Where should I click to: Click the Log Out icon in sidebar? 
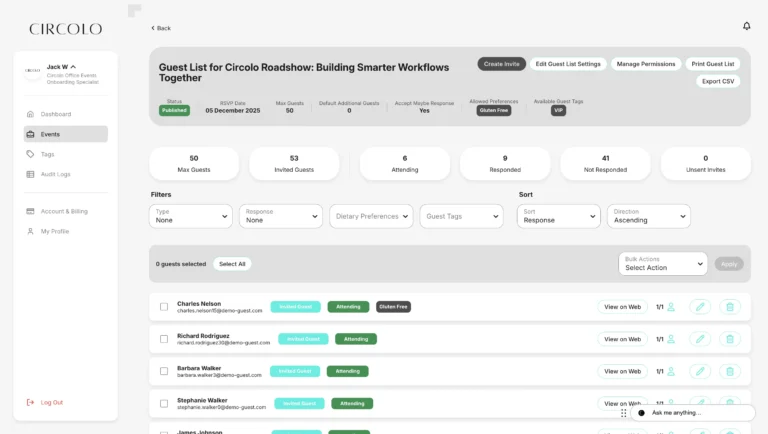coord(30,402)
